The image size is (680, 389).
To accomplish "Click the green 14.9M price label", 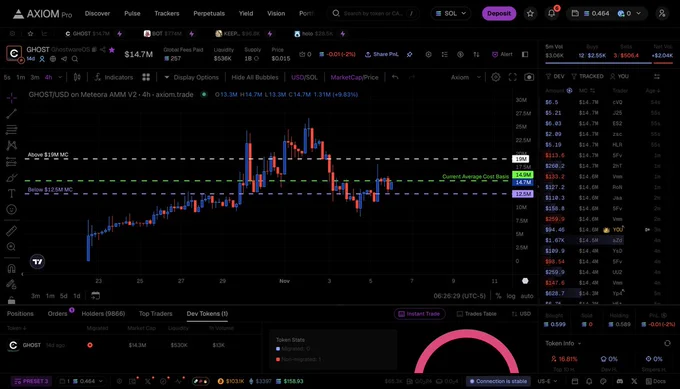I will (x=523, y=175).
